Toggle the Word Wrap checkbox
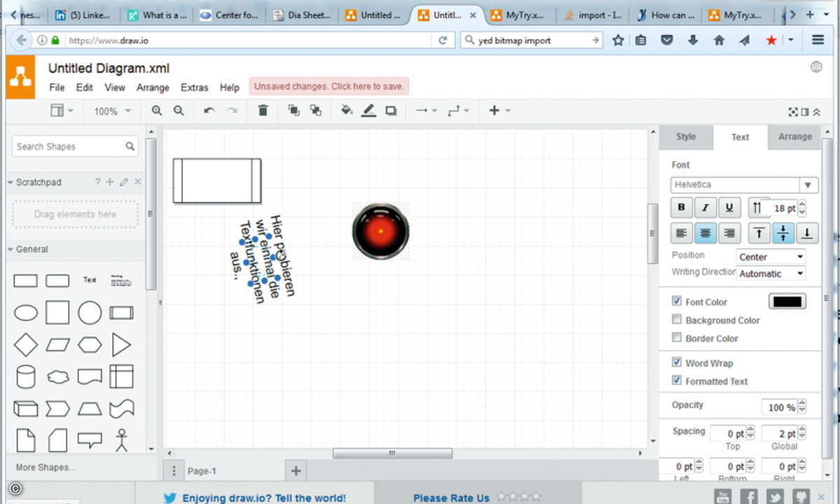The height and width of the screenshot is (504, 840). click(x=676, y=363)
